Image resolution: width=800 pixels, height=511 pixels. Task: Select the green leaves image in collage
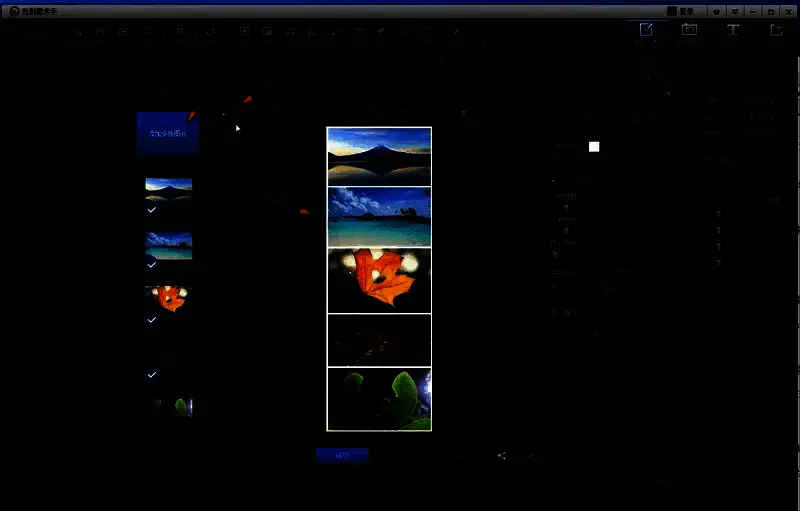coord(379,398)
